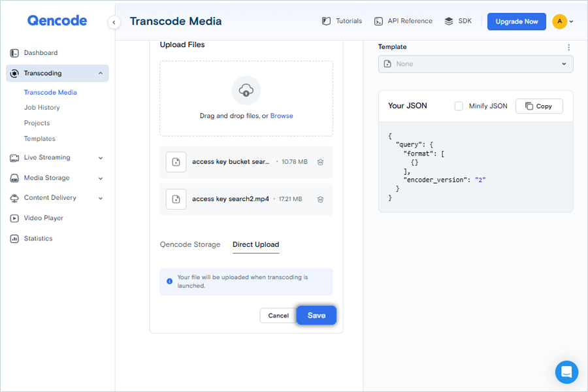Click the Statistics chart icon

[x=14, y=238]
